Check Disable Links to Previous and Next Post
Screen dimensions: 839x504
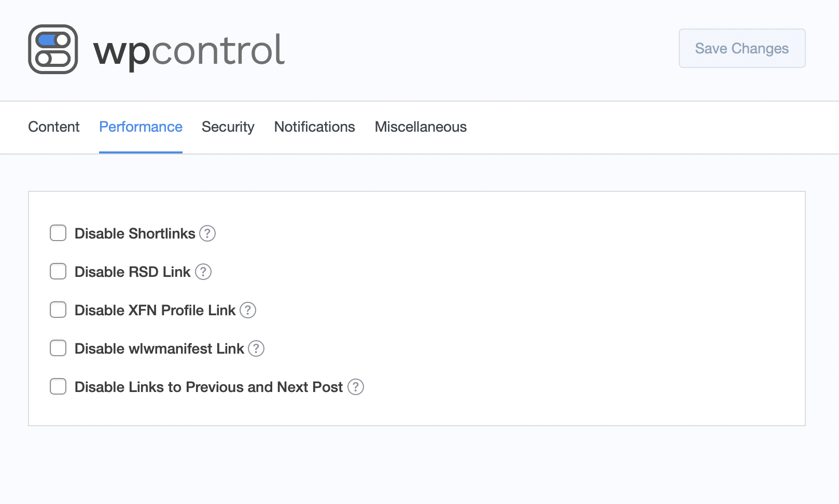[x=58, y=386]
